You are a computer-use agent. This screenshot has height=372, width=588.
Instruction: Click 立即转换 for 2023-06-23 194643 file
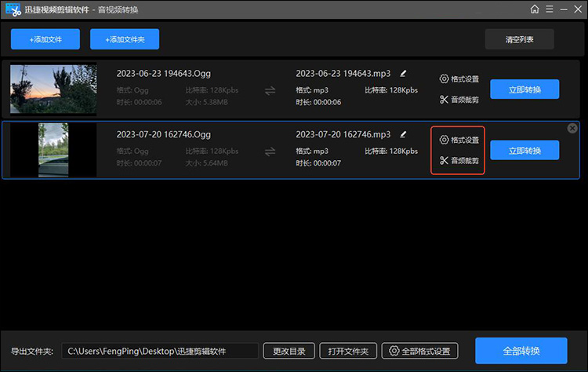tap(524, 89)
